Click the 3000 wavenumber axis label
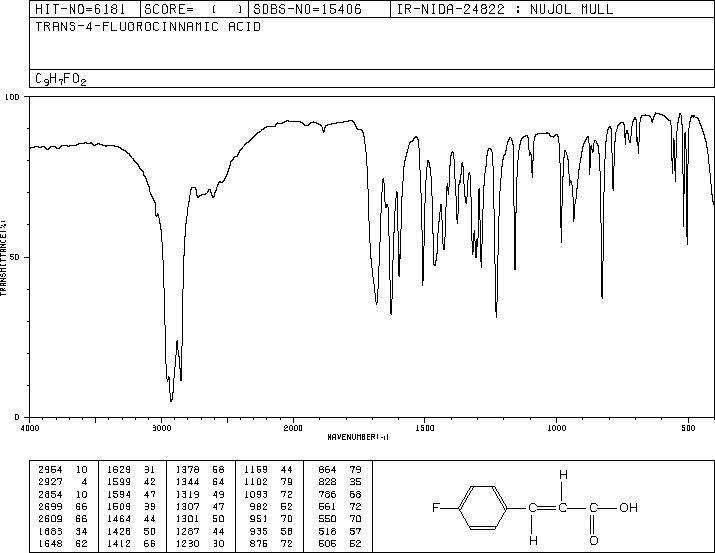This screenshot has width=715, height=553. [161, 428]
